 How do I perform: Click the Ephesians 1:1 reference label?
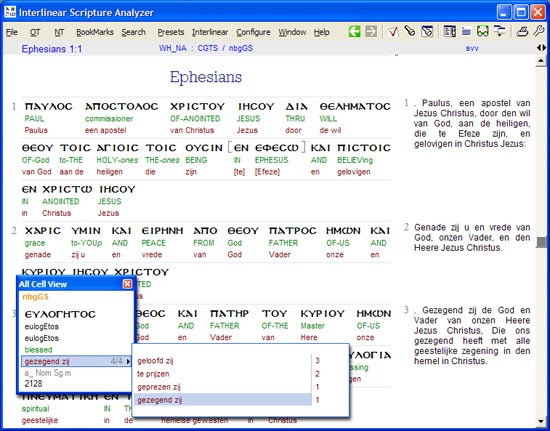52,49
